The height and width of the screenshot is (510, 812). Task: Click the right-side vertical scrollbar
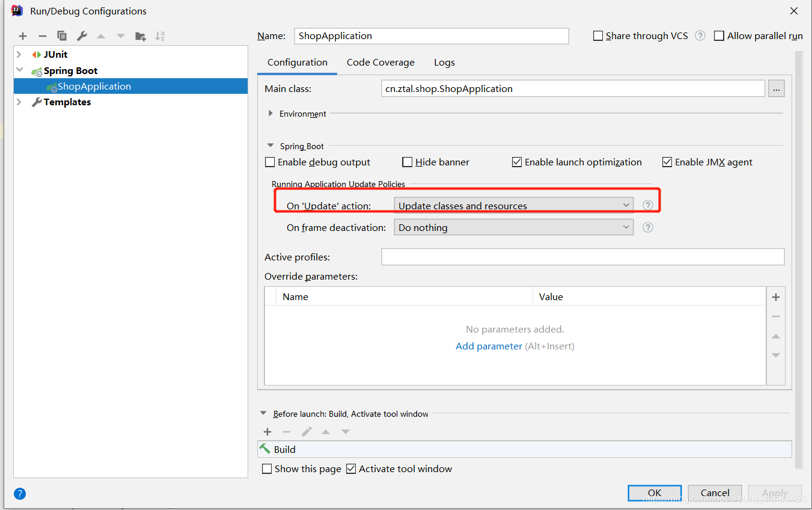[x=799, y=260]
